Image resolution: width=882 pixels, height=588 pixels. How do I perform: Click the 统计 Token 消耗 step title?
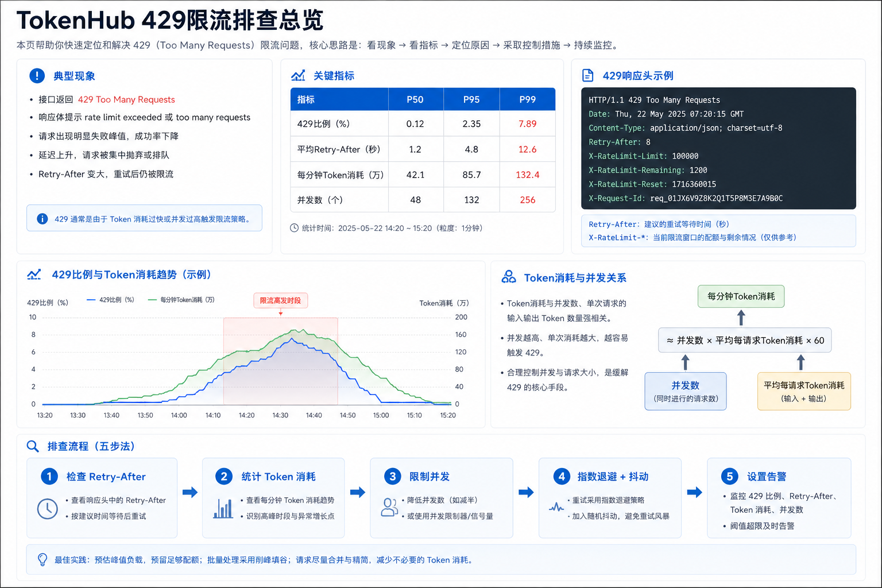278,477
